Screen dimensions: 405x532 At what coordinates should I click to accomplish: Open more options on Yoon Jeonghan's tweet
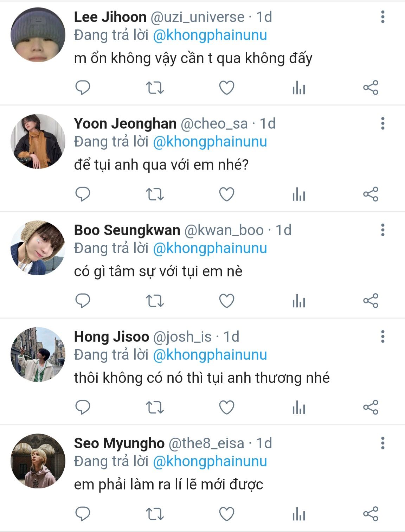(x=383, y=123)
